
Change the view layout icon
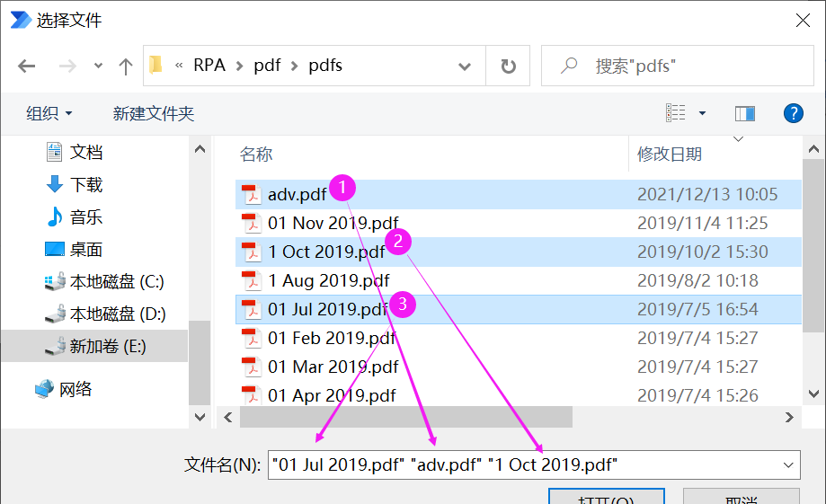675,112
